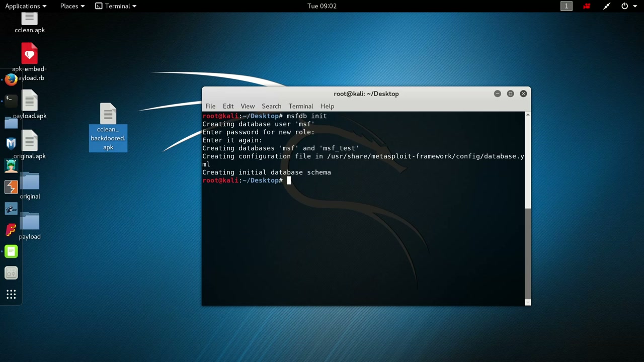
Task: Open the clock calendar Tue 09:02
Action: [x=322, y=6]
